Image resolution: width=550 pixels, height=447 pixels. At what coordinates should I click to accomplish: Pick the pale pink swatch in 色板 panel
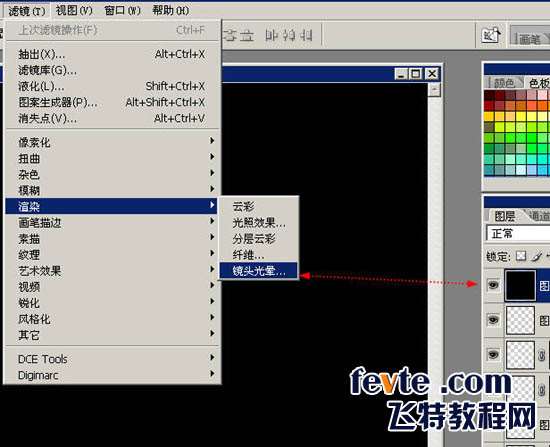(x=543, y=95)
